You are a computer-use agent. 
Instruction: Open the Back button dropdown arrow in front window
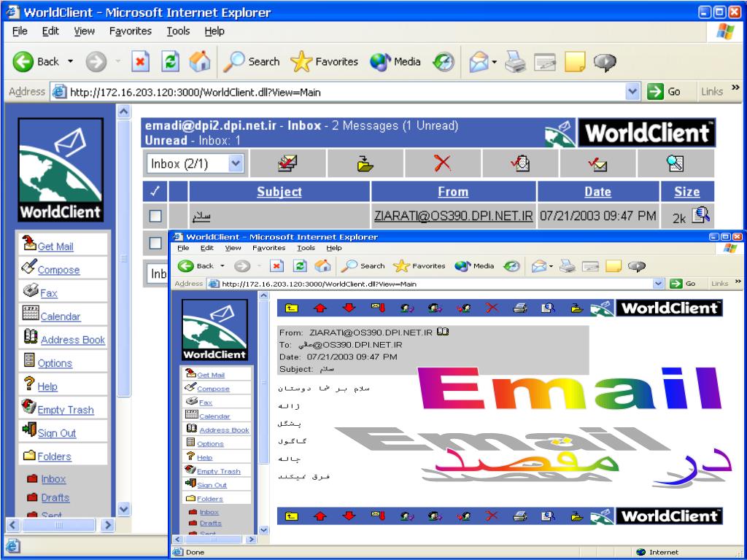(x=222, y=265)
